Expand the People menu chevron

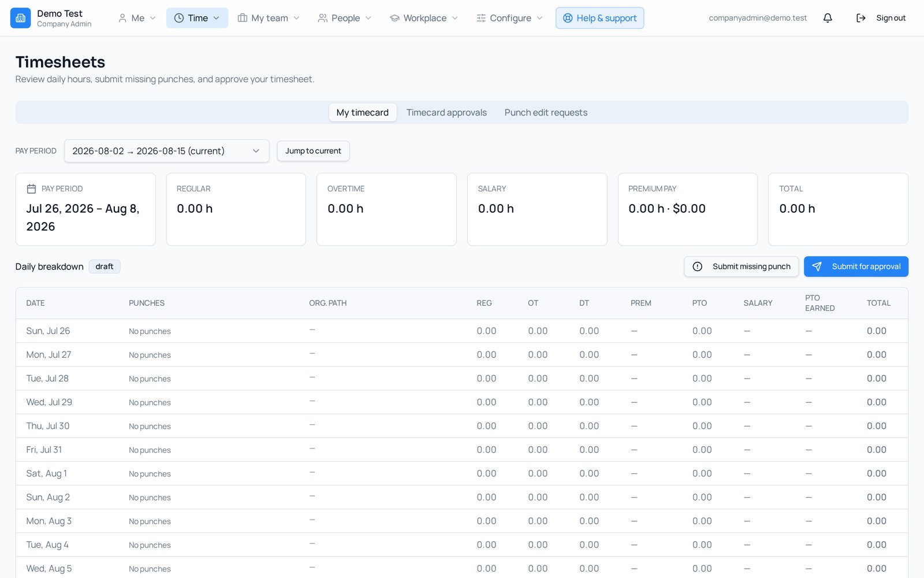click(368, 18)
